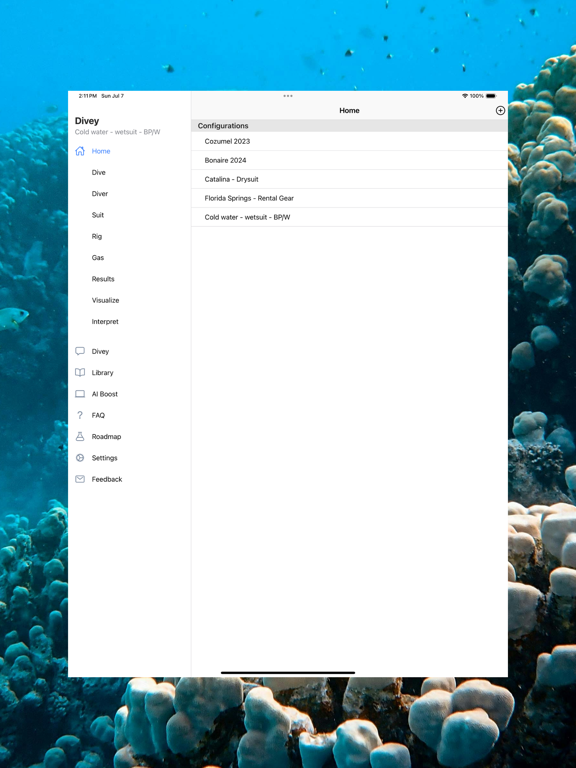Open the Cozumel 2023 configuration
Viewport: 576px width, 768px height.
349,141
